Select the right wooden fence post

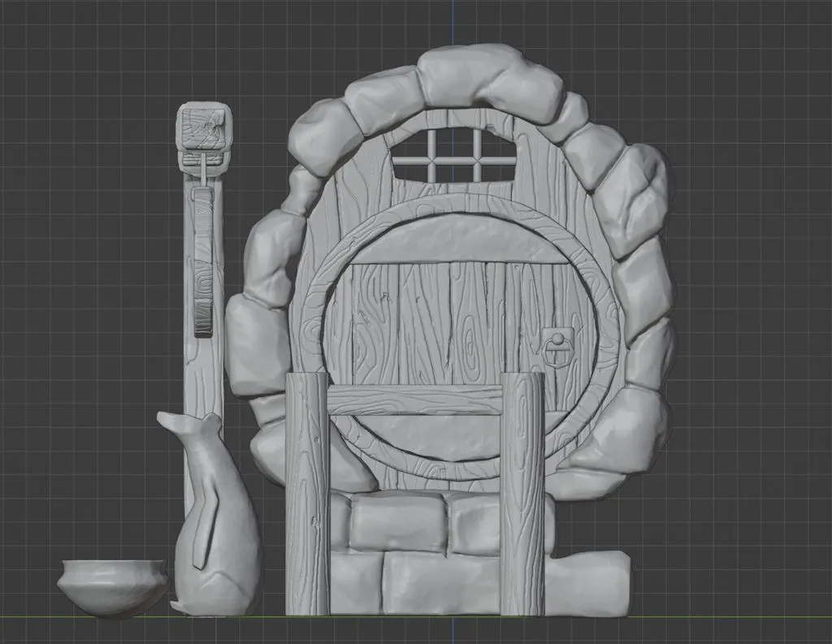pos(522,494)
